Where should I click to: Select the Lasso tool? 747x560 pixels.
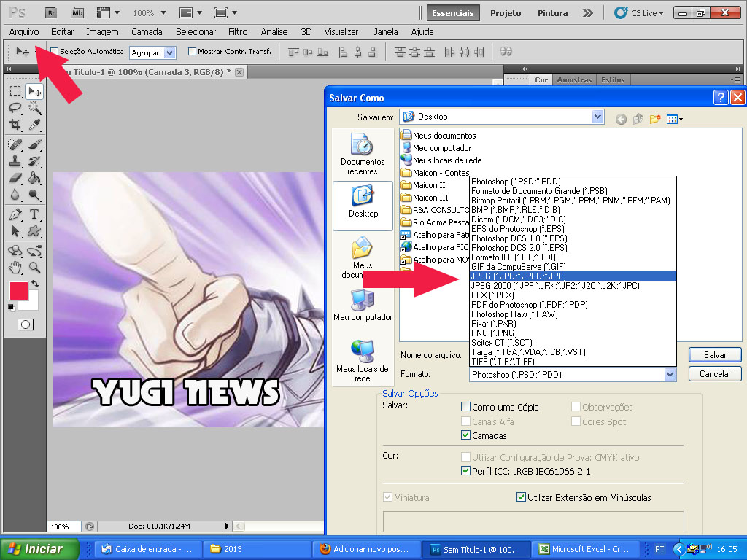coord(15,108)
